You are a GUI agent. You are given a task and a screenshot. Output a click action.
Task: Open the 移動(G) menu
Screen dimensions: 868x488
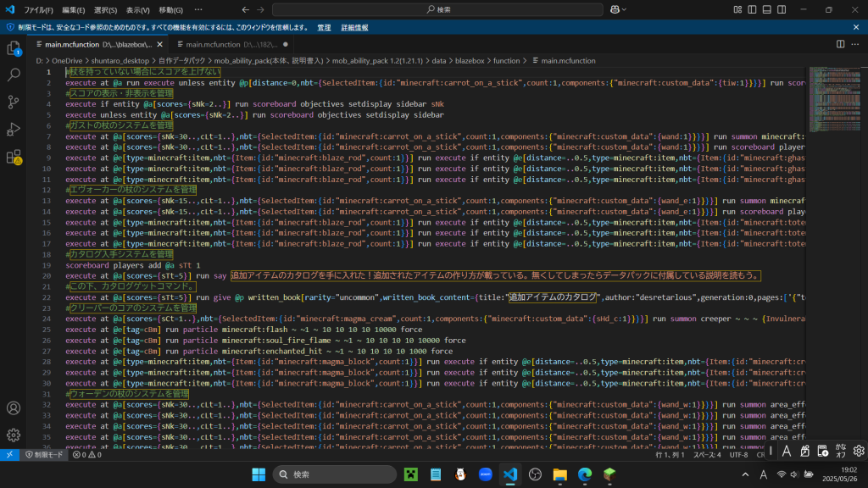coord(170,10)
